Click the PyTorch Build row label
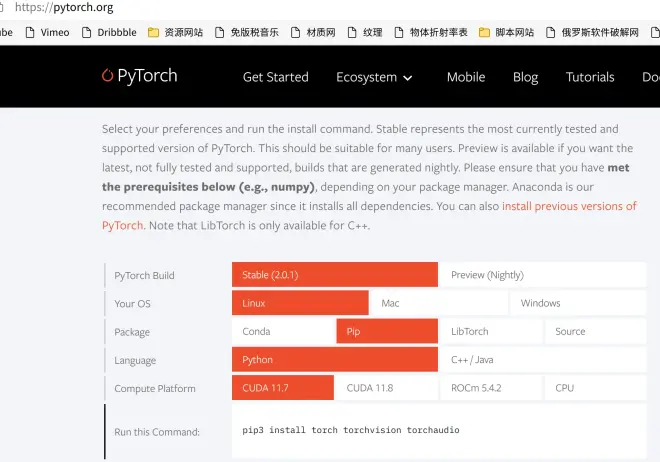Viewport: 660px width, 462px height. click(144, 276)
